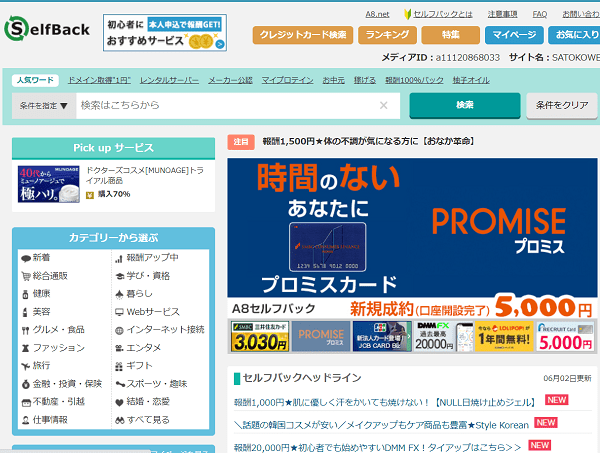
Task: Select popular word レンタルサーバー
Action: (x=169, y=80)
